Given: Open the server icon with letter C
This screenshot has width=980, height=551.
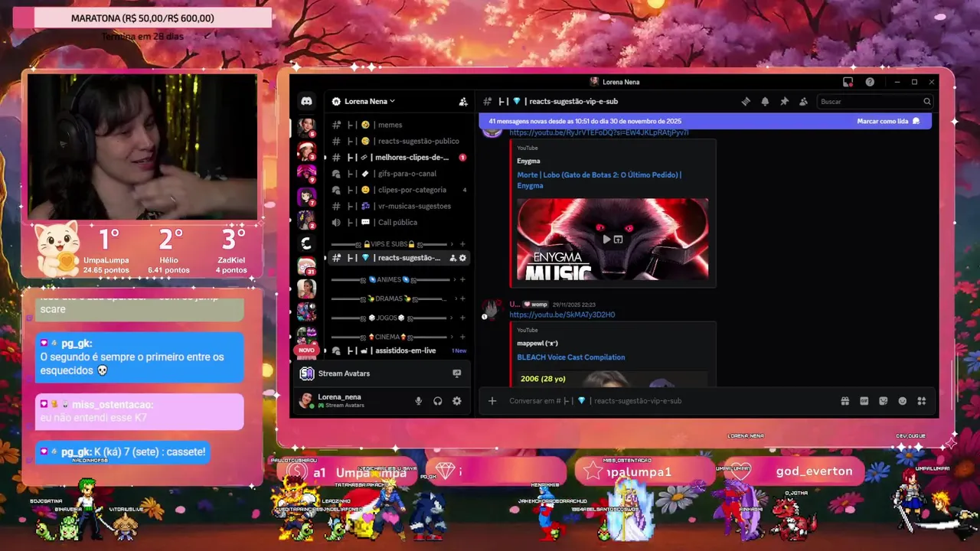Looking at the screenshot, I should point(306,243).
